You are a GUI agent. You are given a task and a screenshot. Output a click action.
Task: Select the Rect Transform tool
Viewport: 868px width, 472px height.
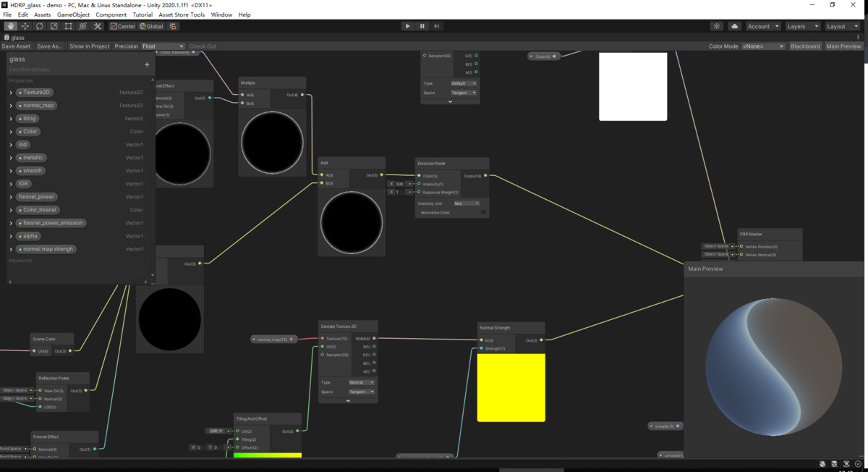pos(67,25)
